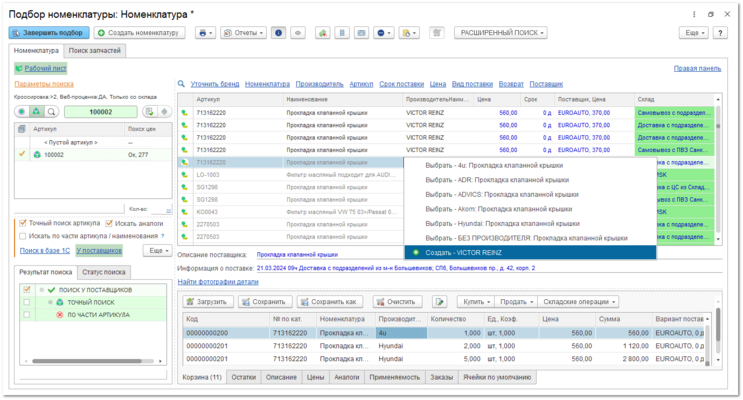
Task: Click the pencil document icon after Очистить
Action: (x=440, y=302)
